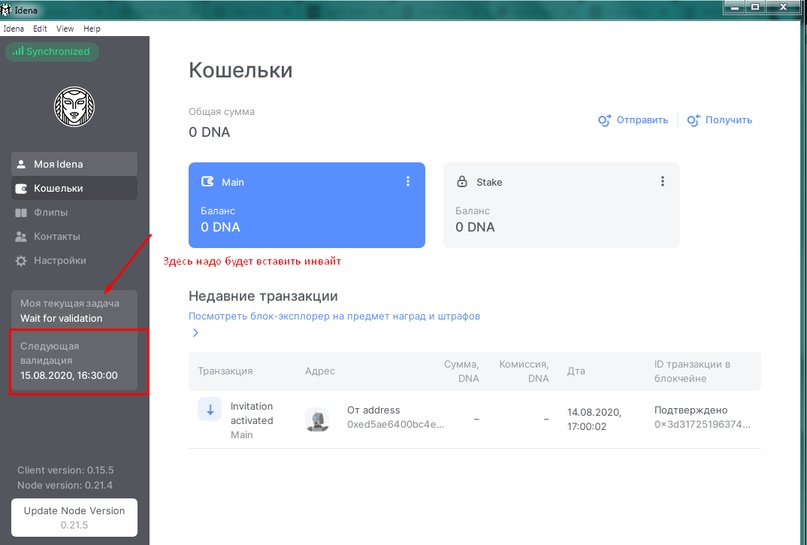Open Настройки settings page
Viewport: 807px width, 545px height.
point(74,261)
